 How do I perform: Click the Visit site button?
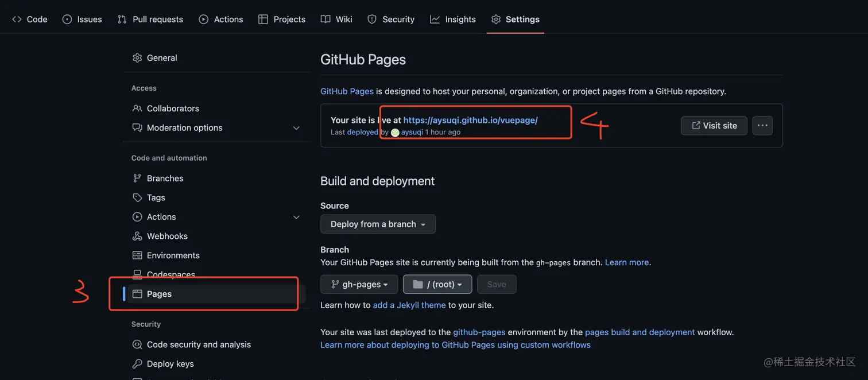point(714,126)
